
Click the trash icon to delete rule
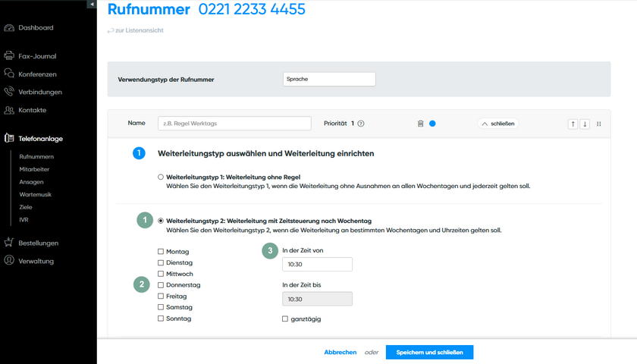click(x=420, y=124)
